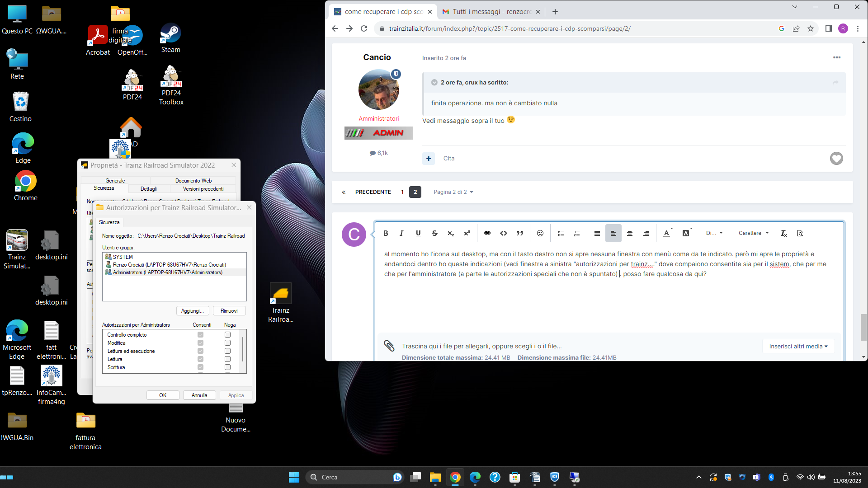The width and height of the screenshot is (868, 488).
Task: Align text right in the editor
Action: 646,233
